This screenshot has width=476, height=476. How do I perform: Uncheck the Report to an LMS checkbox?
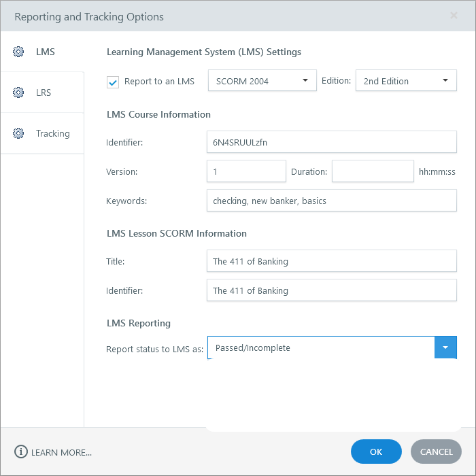[x=113, y=82]
